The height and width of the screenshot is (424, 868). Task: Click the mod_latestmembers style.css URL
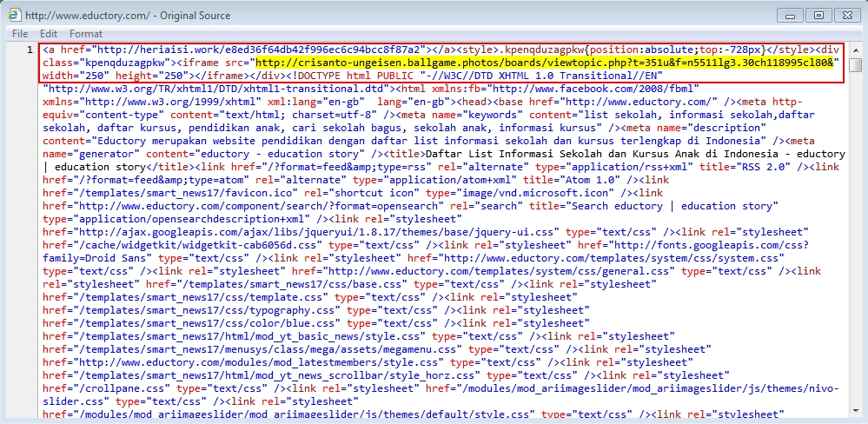pyautogui.click(x=276, y=362)
